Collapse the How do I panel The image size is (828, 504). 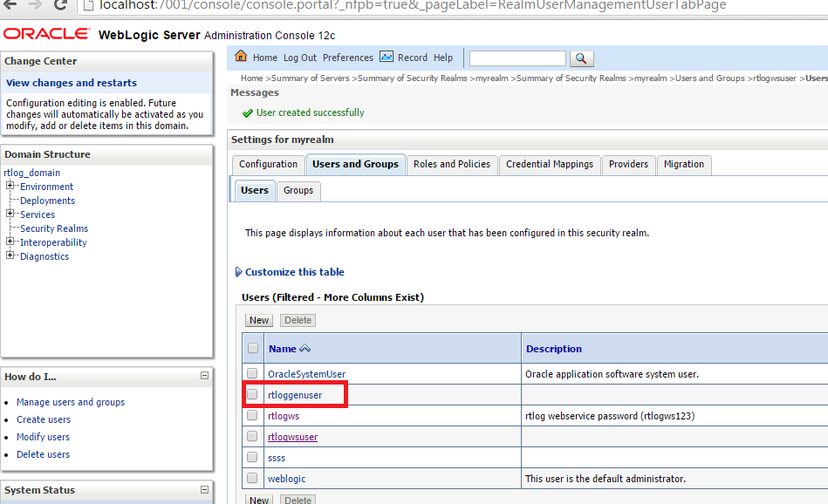204,377
